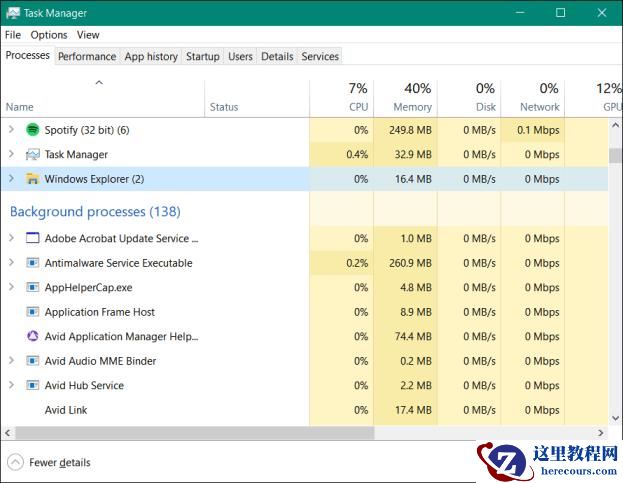Click the Application Frame Host icon
Image resolution: width=623 pixels, height=483 pixels.
click(x=33, y=312)
